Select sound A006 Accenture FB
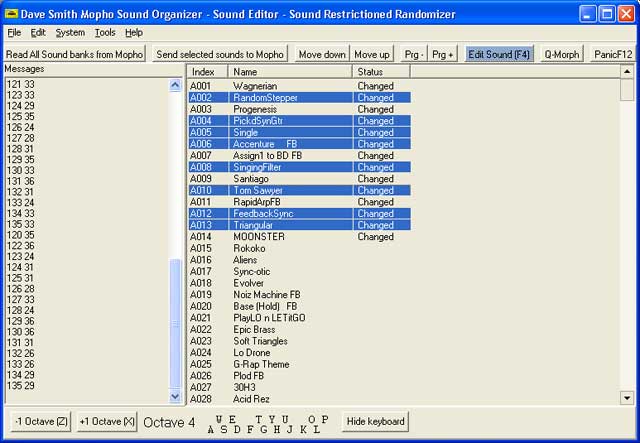 coord(300,144)
